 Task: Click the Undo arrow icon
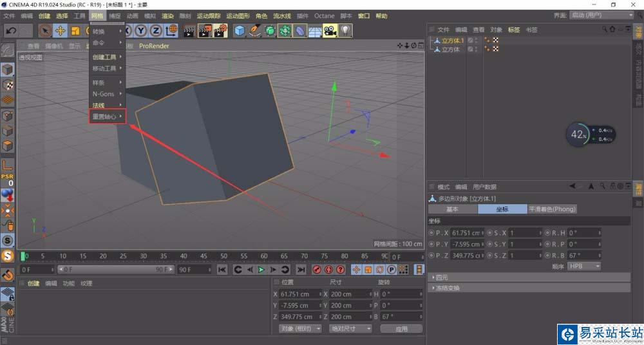click(11, 30)
